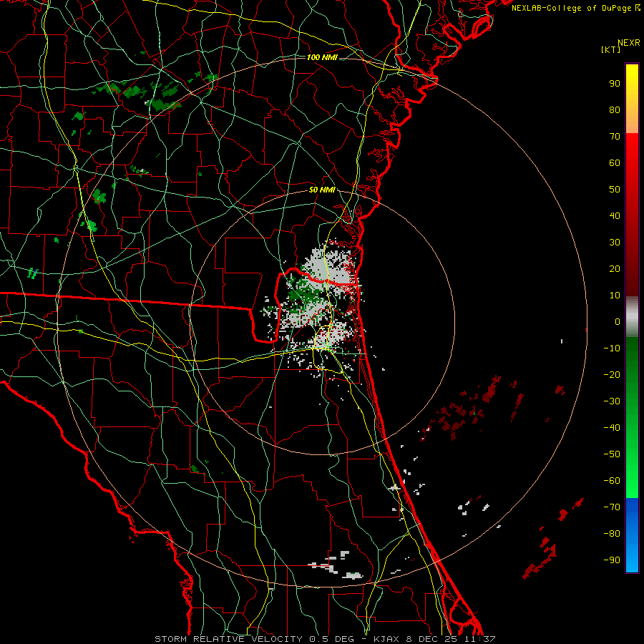This screenshot has width=644, height=644.
Task: Click the [KT] units label
Action: click(611, 49)
